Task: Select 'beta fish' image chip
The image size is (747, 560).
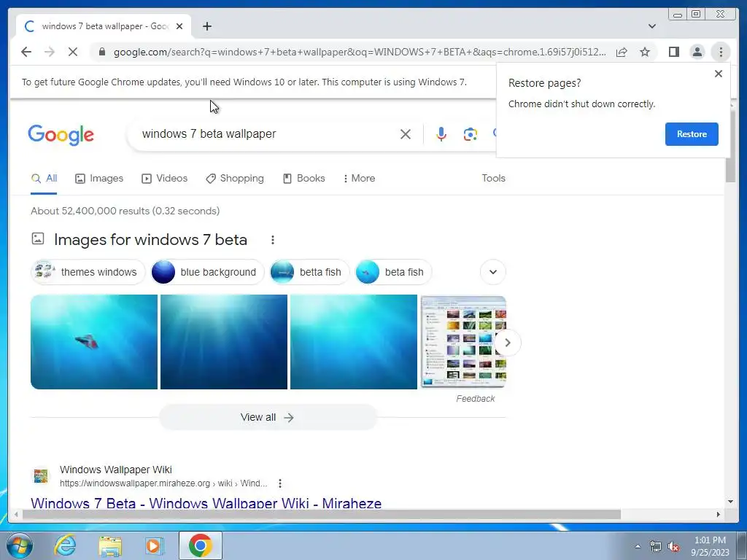Action: pyautogui.click(x=393, y=272)
